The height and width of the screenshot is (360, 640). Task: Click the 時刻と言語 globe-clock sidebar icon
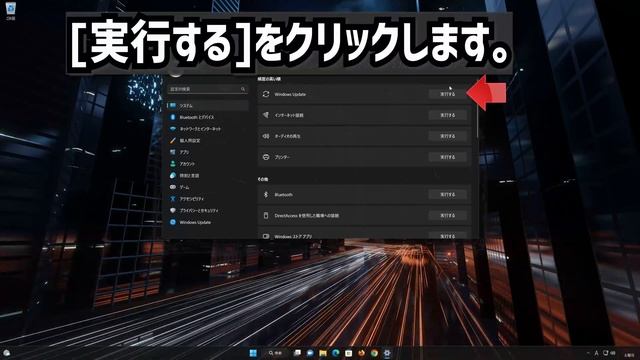[x=173, y=176]
